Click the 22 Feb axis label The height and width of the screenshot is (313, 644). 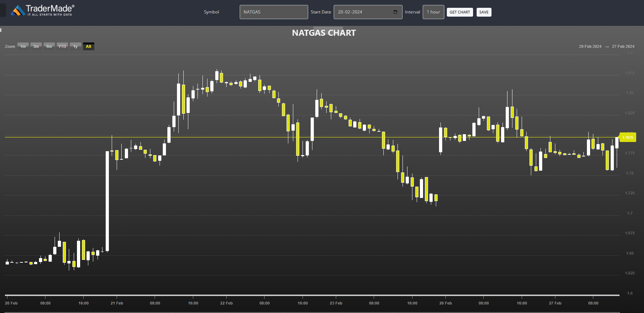click(x=226, y=303)
